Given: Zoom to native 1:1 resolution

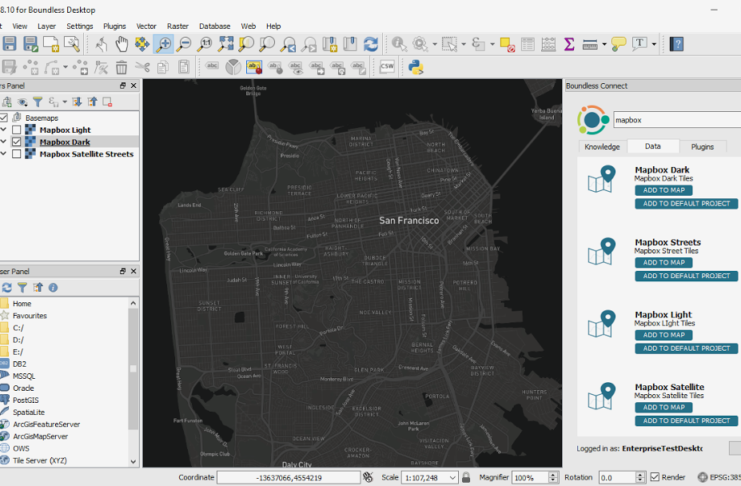Looking at the screenshot, I should tap(205, 44).
